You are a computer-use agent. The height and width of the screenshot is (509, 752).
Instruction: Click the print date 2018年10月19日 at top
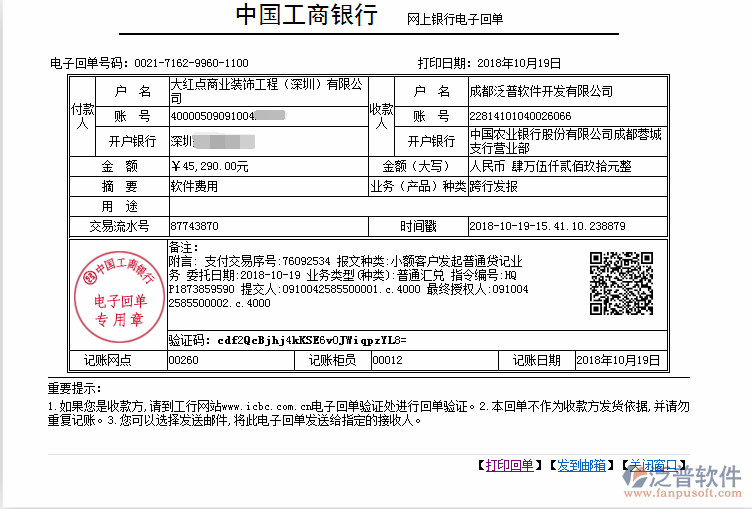(x=519, y=63)
